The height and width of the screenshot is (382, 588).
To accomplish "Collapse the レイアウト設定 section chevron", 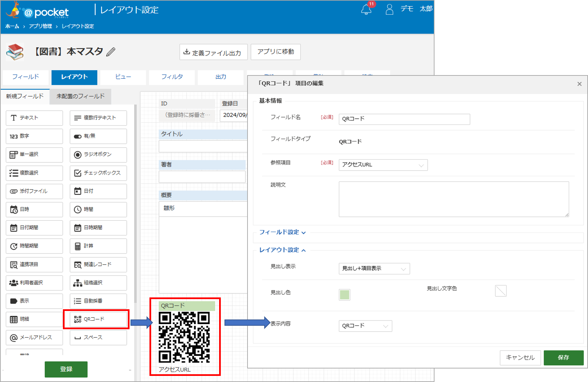I will [x=304, y=250].
